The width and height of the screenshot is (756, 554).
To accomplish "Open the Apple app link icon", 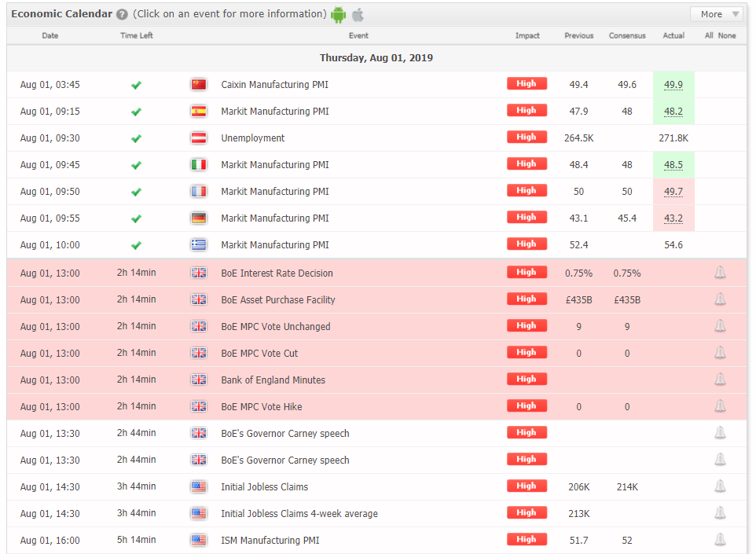I will point(358,14).
